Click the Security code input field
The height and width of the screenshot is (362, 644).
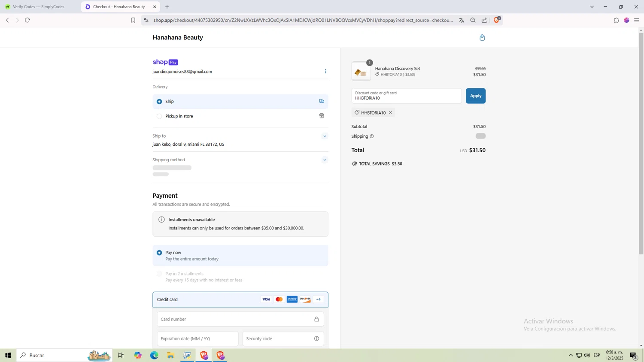pos(283,338)
